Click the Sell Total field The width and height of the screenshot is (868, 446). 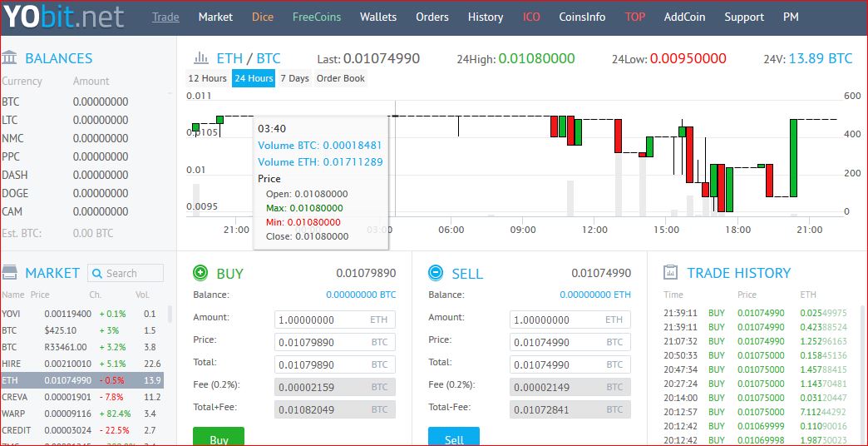coord(570,364)
